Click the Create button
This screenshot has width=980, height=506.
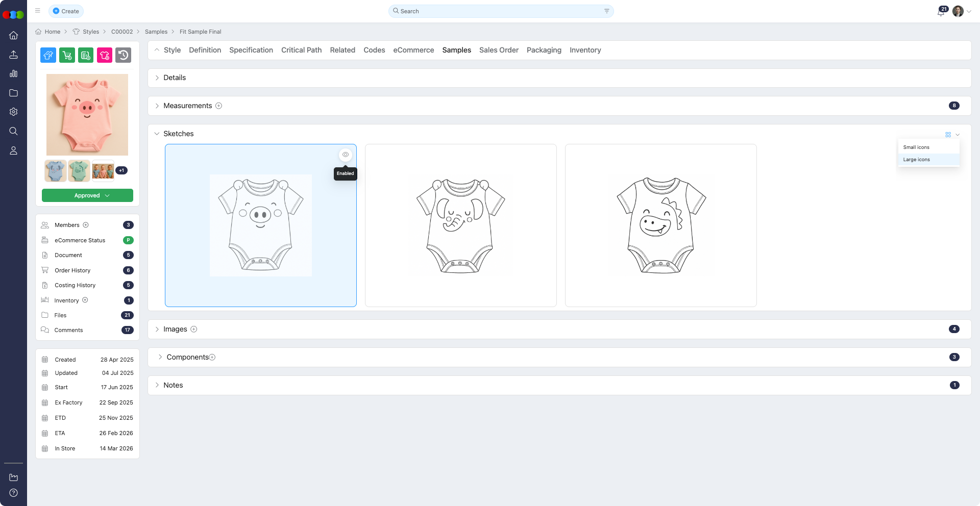pos(66,11)
